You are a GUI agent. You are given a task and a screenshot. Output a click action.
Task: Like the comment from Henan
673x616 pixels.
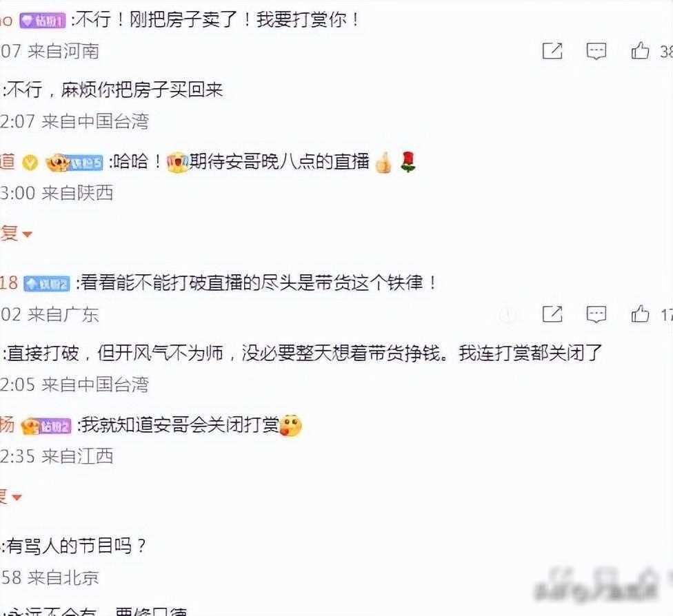640,50
